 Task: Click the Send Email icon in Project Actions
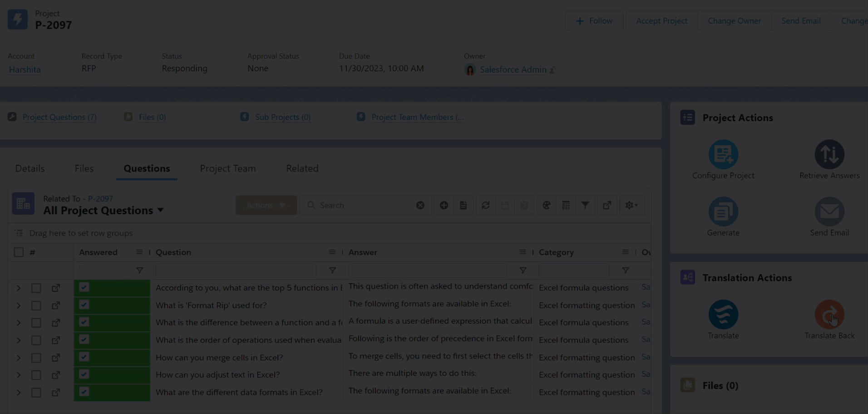pyautogui.click(x=829, y=212)
